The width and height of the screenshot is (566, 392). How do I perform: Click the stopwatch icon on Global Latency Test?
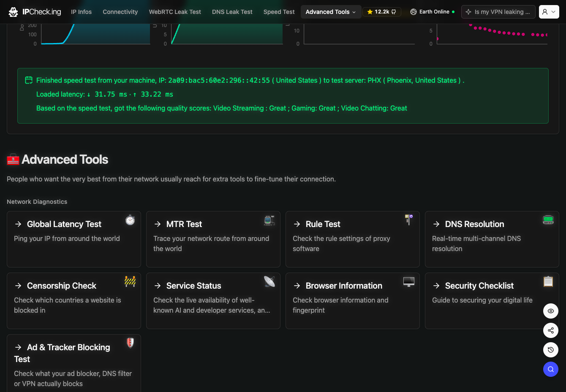point(130,220)
